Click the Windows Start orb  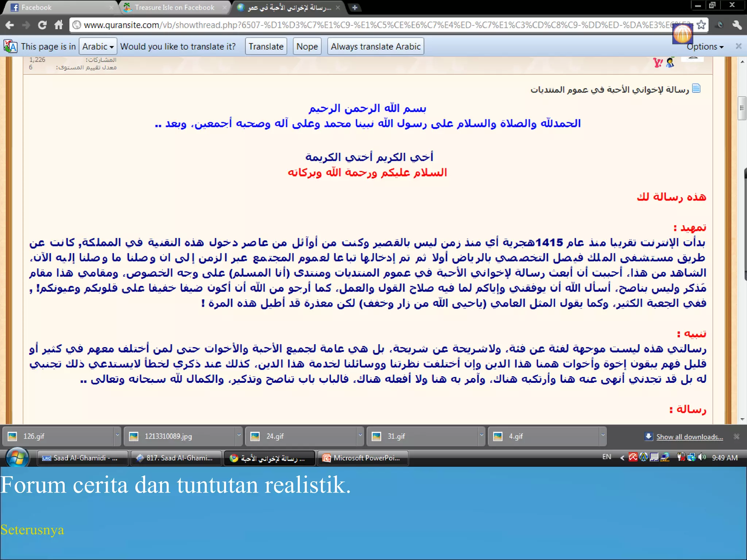[x=17, y=458]
